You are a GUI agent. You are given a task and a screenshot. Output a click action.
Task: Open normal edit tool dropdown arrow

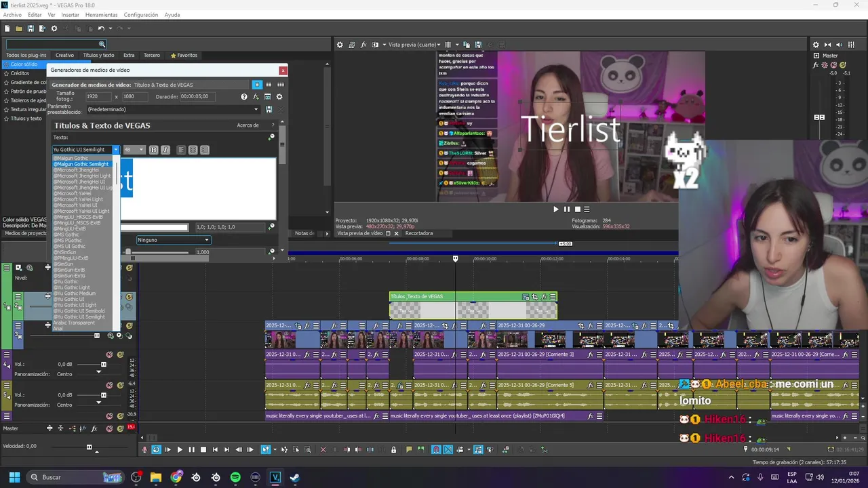click(275, 449)
